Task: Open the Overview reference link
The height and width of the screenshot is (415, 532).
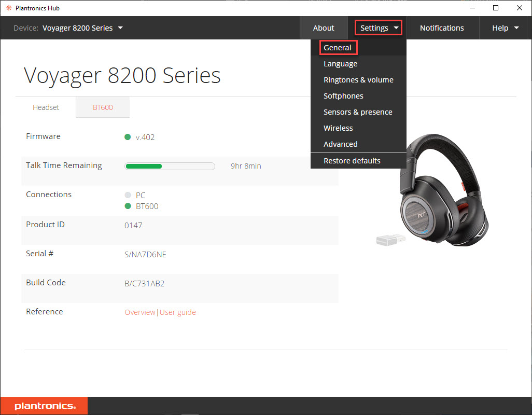Action: [x=140, y=312]
